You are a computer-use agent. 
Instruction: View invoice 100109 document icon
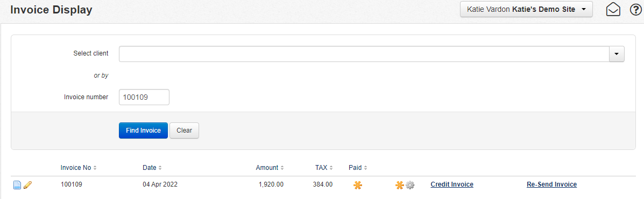pyautogui.click(x=17, y=185)
